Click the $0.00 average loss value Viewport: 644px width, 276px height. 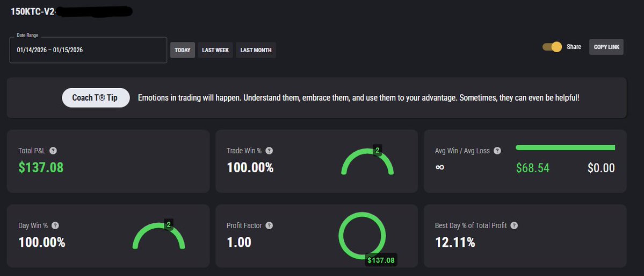tap(601, 168)
